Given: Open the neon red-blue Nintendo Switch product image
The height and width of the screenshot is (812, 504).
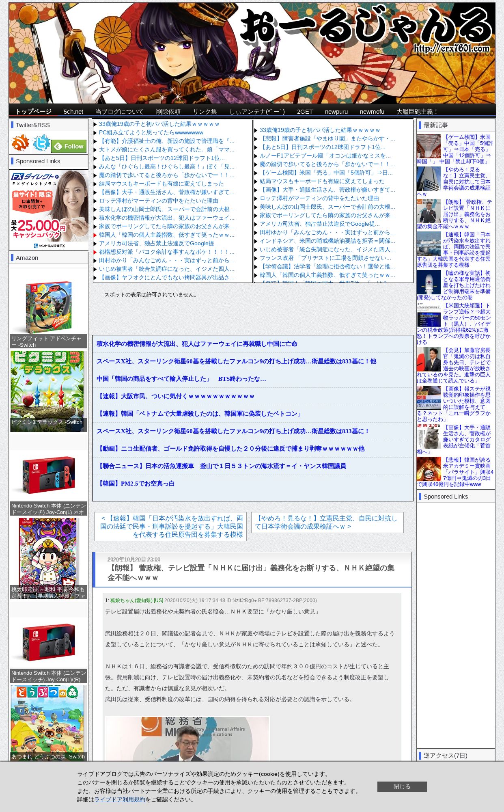Looking at the screenshot, I should (49, 475).
